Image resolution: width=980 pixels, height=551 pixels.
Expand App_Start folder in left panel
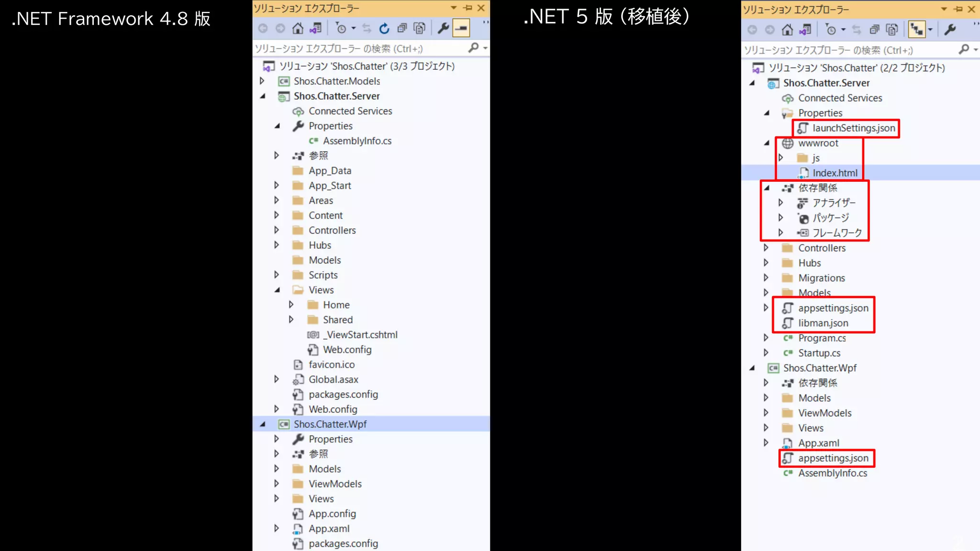[277, 185]
